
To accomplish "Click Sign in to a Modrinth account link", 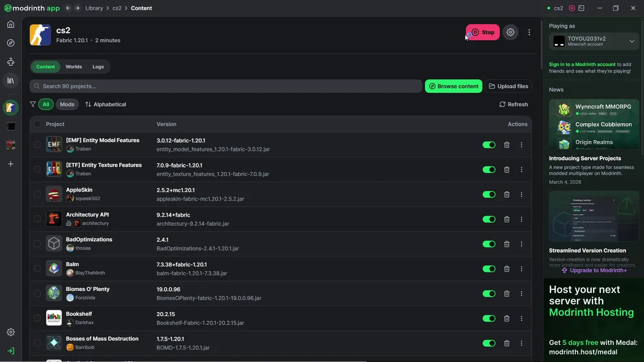I will click(582, 64).
